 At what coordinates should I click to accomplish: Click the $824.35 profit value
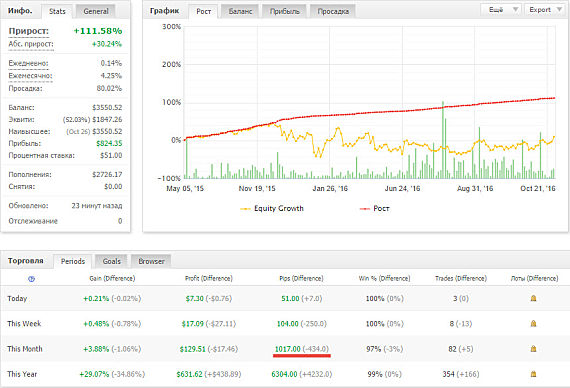(109, 143)
